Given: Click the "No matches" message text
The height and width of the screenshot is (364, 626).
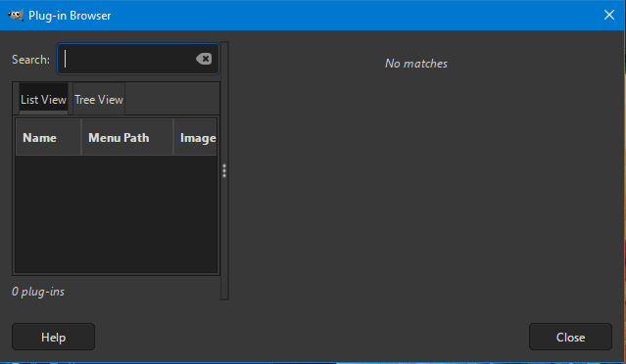Looking at the screenshot, I should pos(416,64).
